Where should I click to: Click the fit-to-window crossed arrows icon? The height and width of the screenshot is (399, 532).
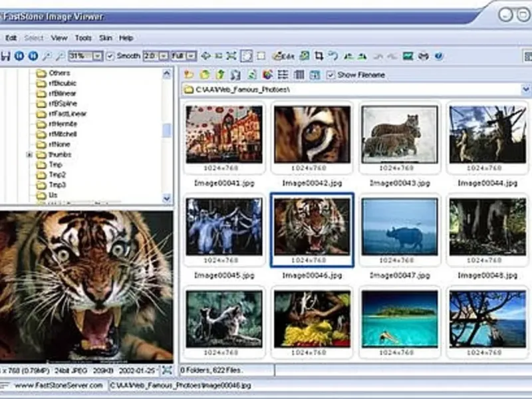pyautogui.click(x=231, y=56)
